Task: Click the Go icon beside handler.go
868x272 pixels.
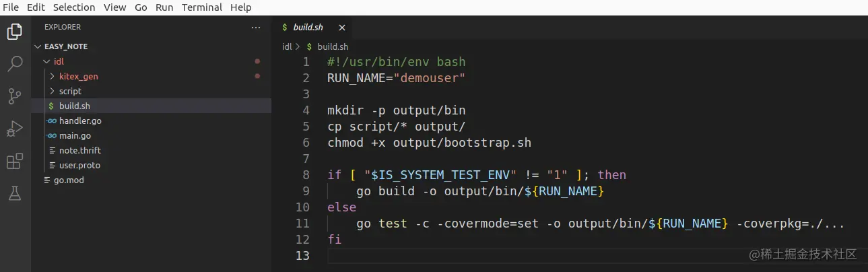Action: [x=52, y=121]
